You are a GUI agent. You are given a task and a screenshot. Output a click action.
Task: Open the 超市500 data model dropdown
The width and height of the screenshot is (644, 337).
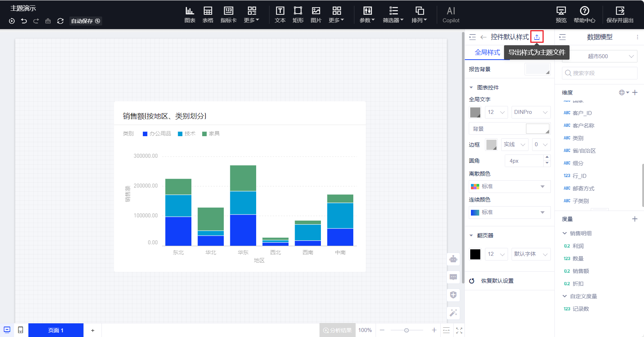click(600, 56)
